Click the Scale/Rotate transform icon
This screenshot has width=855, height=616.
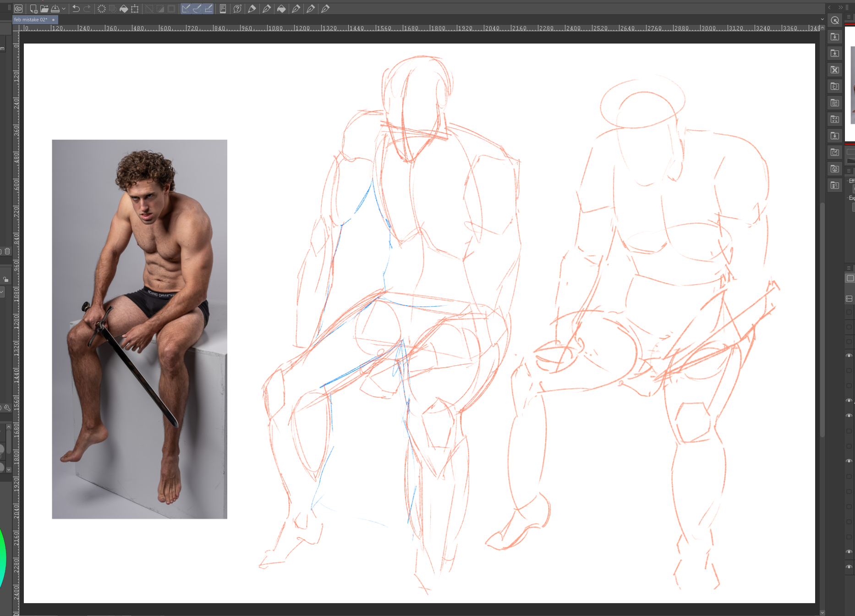135,9
